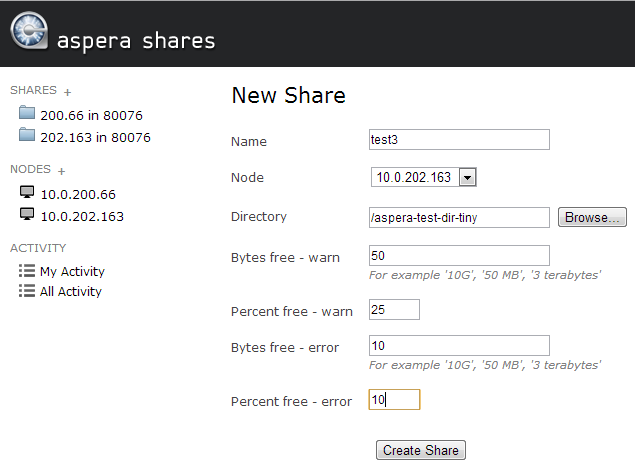Click the folder icon for 200.66 in 80076
Screen dimensions: 635x470
tap(27, 114)
